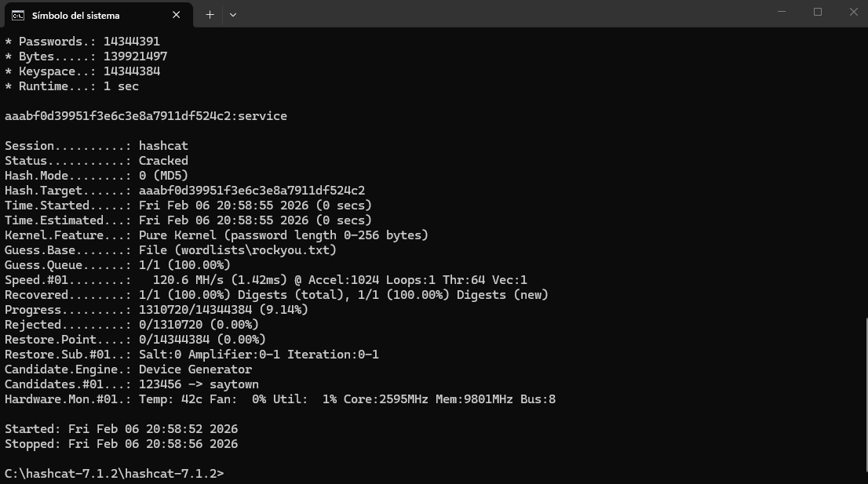
Task: Click the Status Cracked line
Action: point(97,161)
